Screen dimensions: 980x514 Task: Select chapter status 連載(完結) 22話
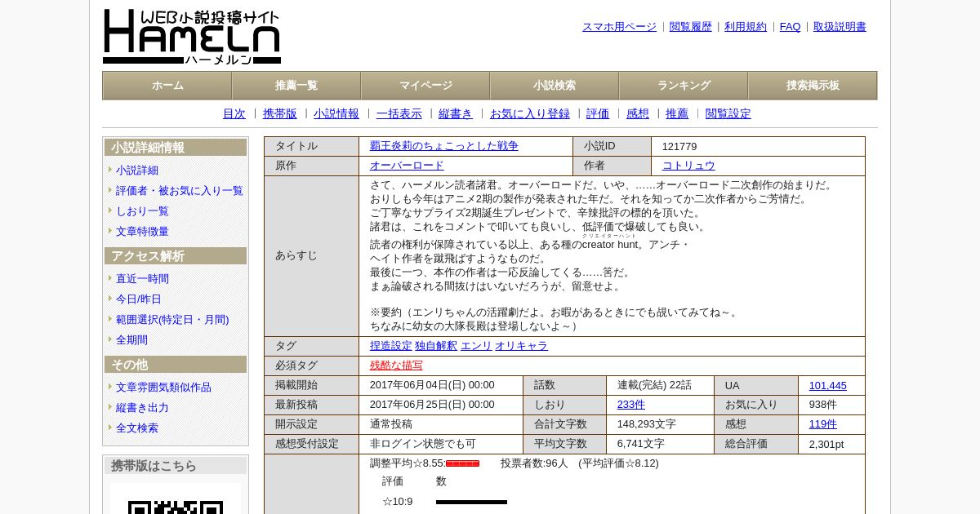654,385
